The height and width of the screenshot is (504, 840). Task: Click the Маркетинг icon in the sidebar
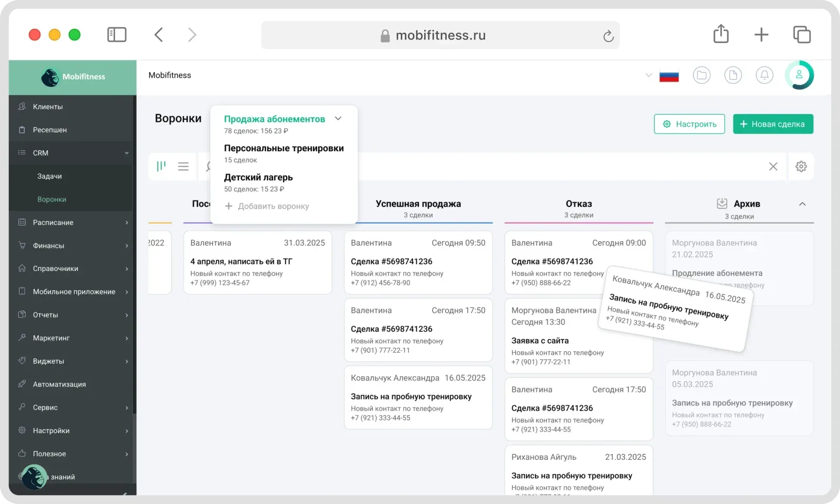22,338
